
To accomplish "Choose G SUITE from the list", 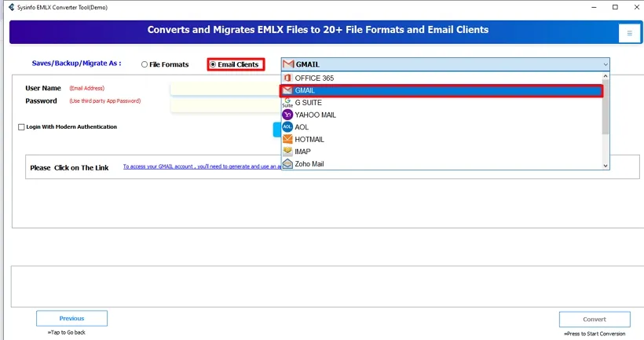I will tap(441, 103).
